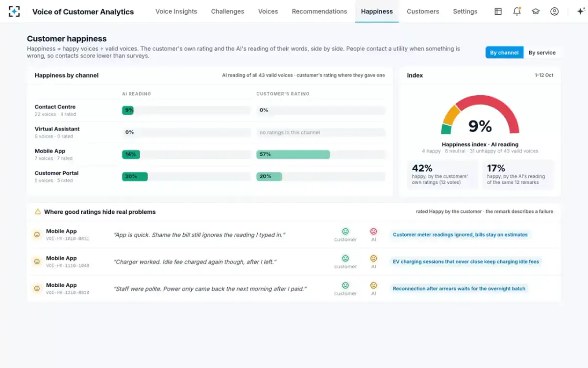Image resolution: width=588 pixels, height=368 pixels.
Task: Click the smiley icon beside VOI-HV-1210-0810
Action: click(x=37, y=289)
